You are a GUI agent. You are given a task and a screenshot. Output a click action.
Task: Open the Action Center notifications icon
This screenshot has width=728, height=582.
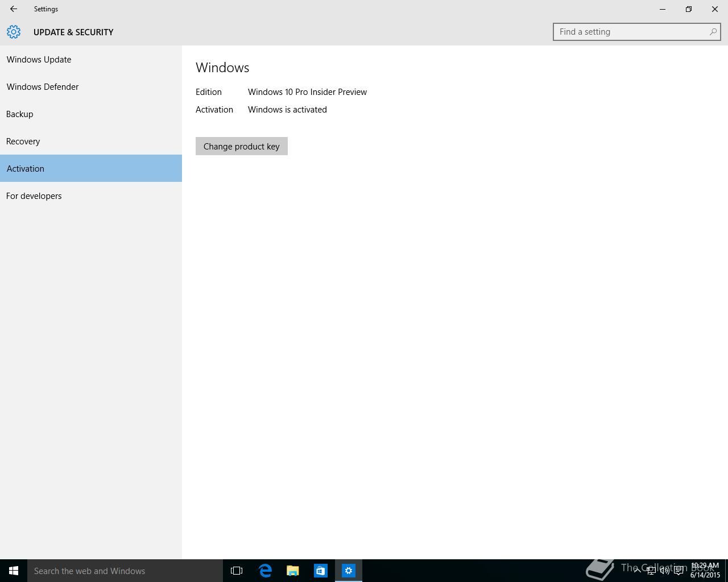pos(679,571)
